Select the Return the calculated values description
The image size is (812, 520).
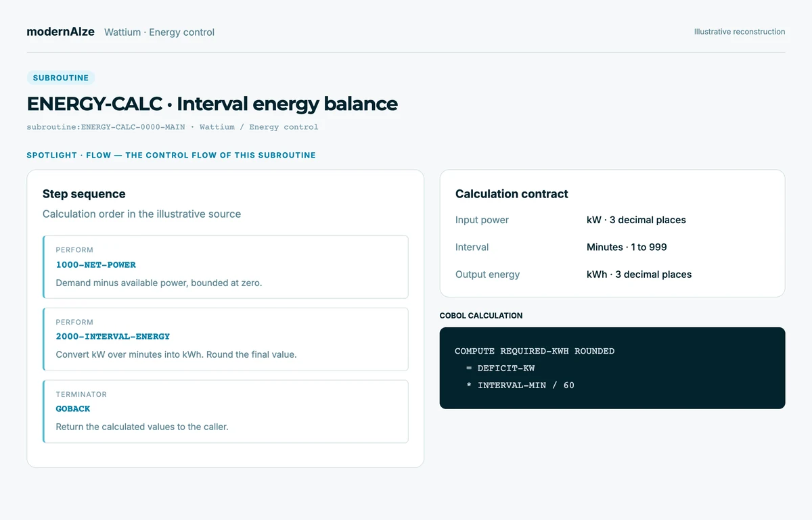142,427
